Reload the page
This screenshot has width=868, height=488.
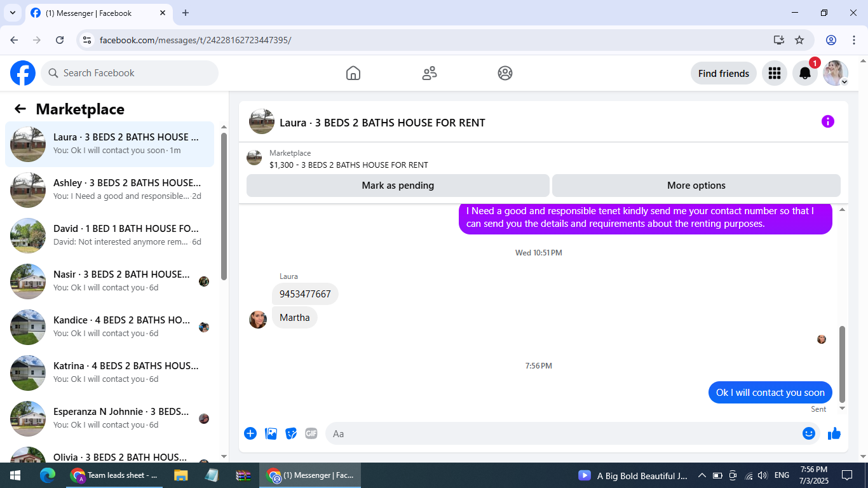60,40
